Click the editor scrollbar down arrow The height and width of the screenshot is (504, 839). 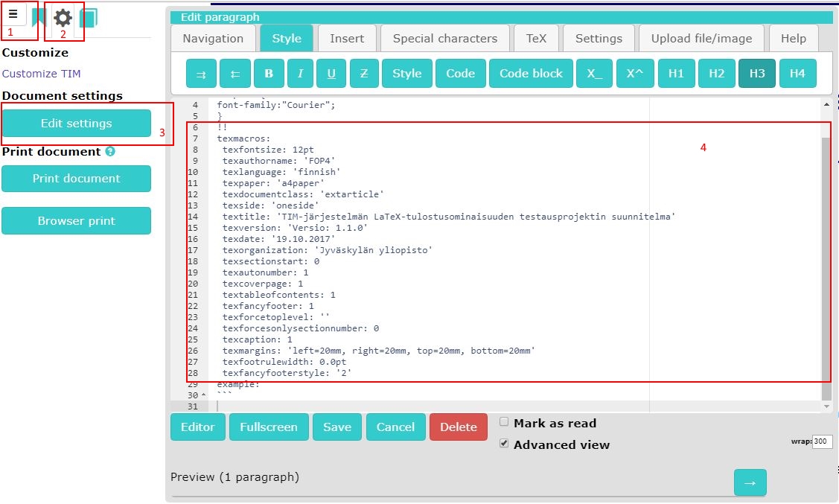826,406
